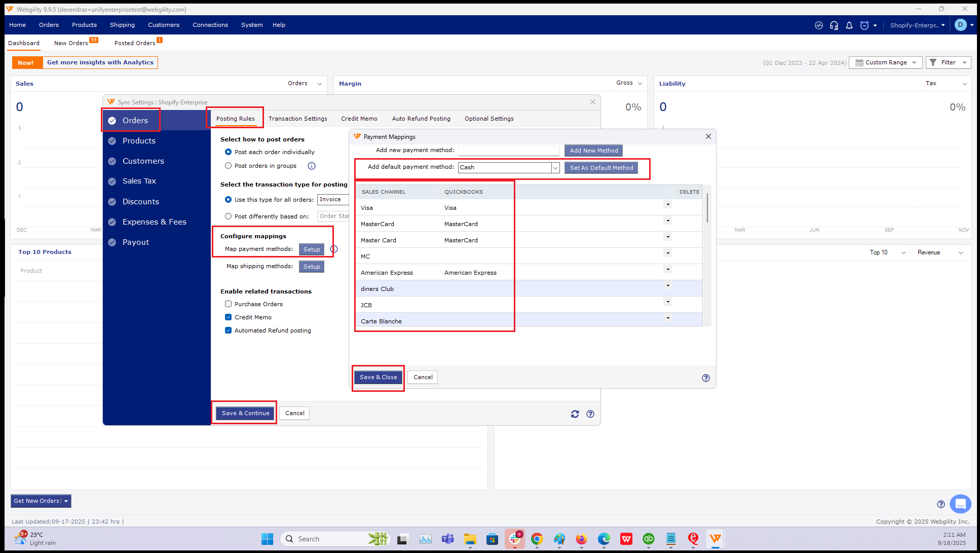Click the refresh icon in Sync Settings footer

(x=575, y=414)
